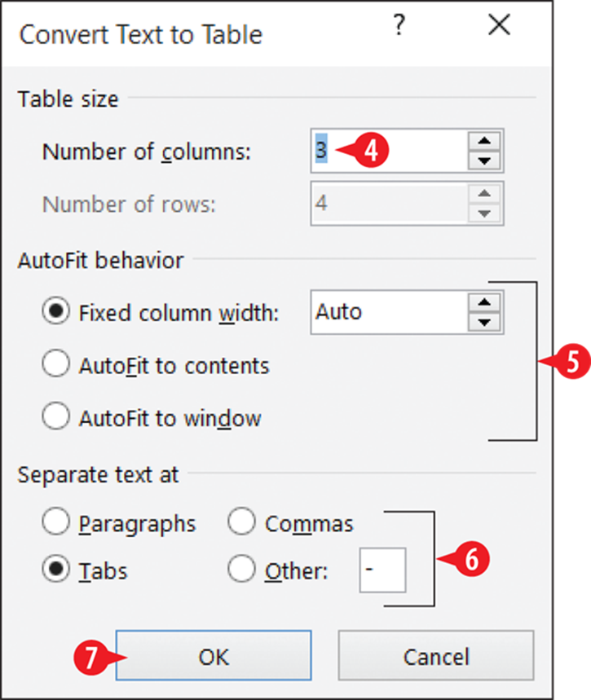Click the Number of columns input field
This screenshot has height=700, width=591.
coord(389,151)
